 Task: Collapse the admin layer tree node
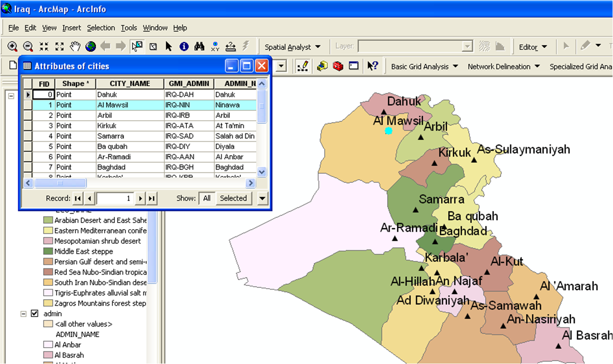click(24, 314)
